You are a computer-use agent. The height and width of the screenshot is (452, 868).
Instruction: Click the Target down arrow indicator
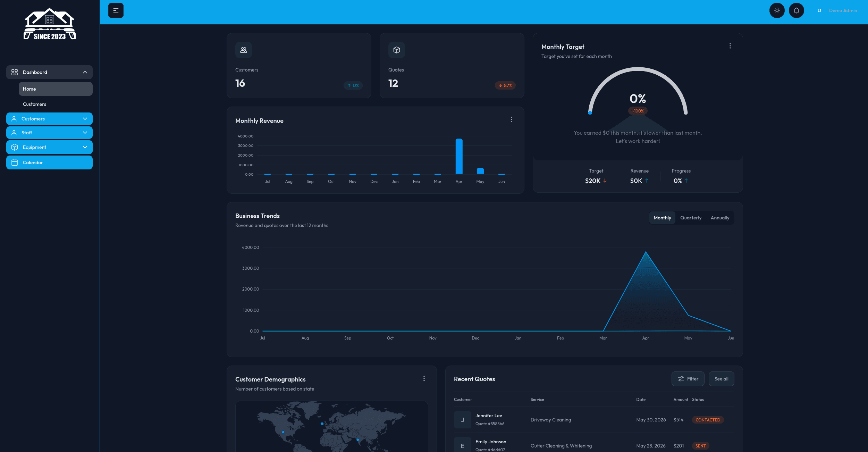pos(605,181)
